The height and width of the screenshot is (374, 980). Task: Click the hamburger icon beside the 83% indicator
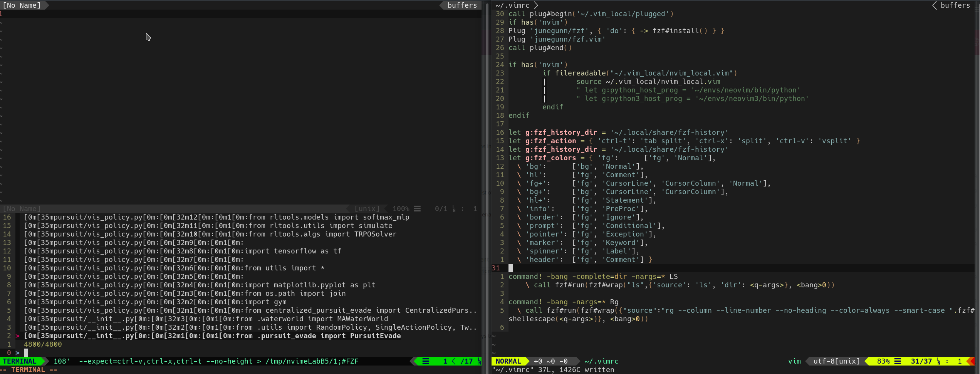(x=898, y=361)
